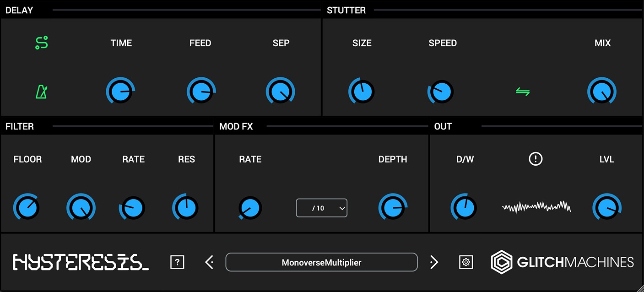Click the SEP label in Delay
Screen dimensions: 644x292
281,43
